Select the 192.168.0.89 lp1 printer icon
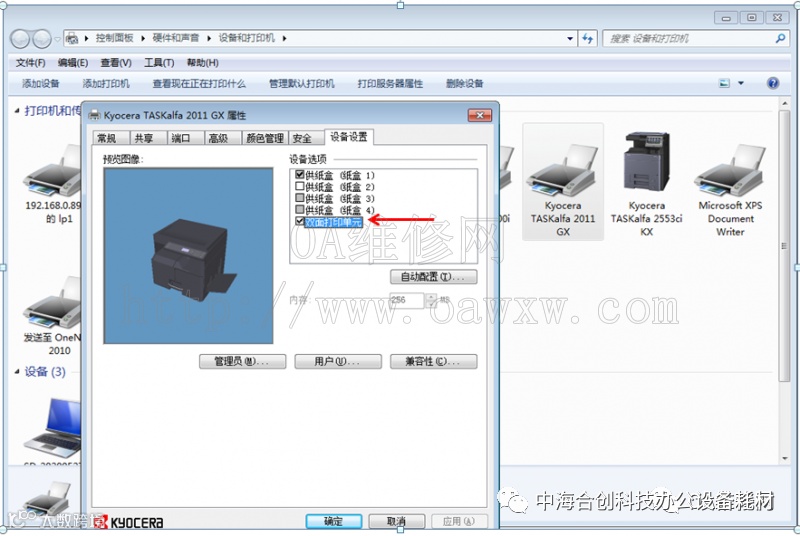The width and height of the screenshot is (800, 536). click(x=54, y=184)
